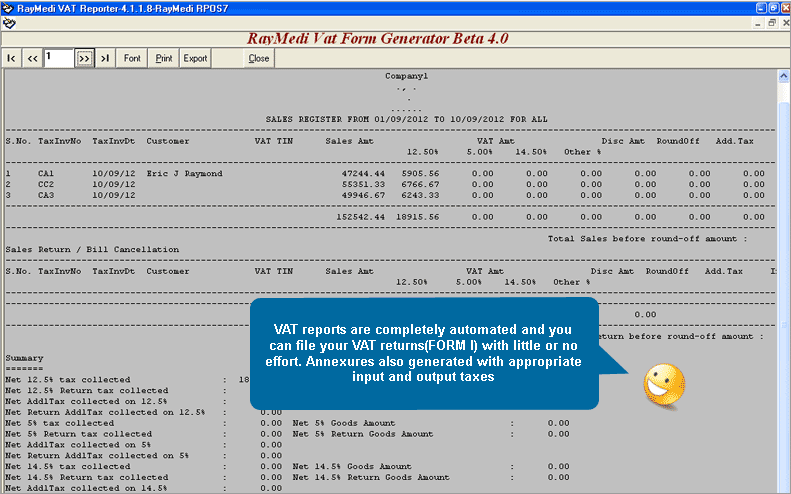Click VAT amount 6766.67
Viewport: 791px width, 494px height.
pyautogui.click(x=420, y=185)
